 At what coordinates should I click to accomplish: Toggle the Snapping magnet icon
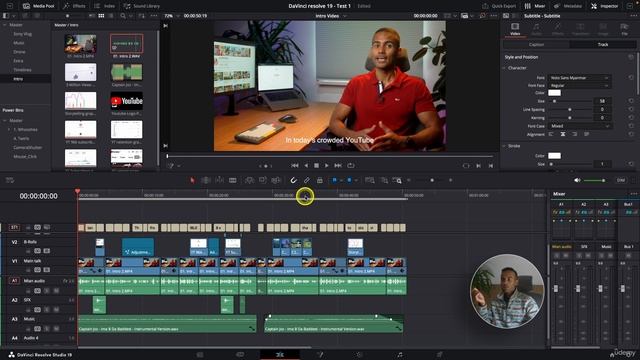293,180
